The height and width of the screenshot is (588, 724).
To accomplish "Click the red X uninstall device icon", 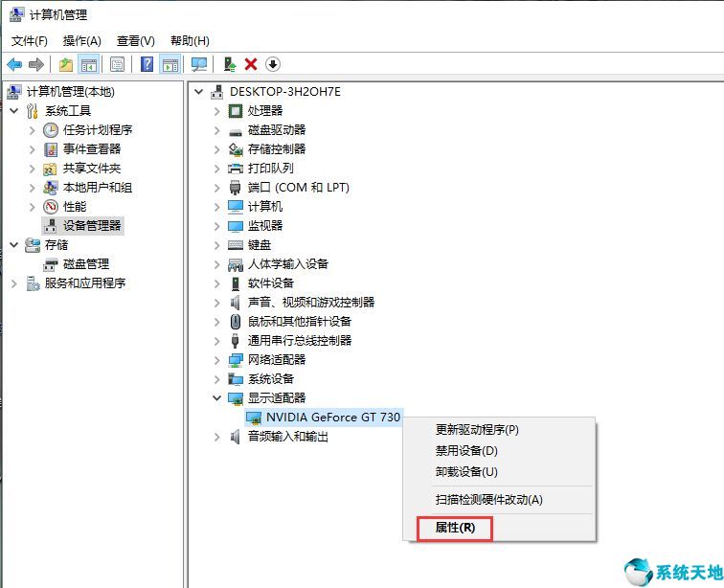I will coord(251,64).
